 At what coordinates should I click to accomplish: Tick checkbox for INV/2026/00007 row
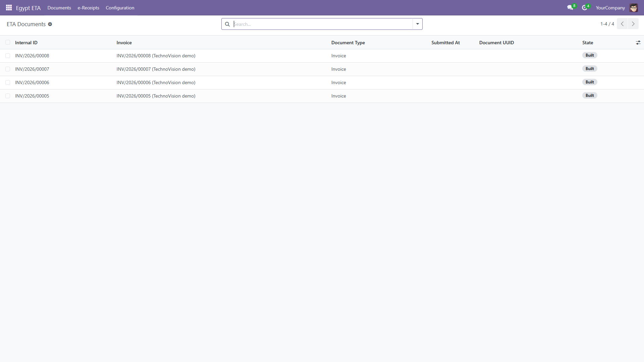click(x=8, y=69)
